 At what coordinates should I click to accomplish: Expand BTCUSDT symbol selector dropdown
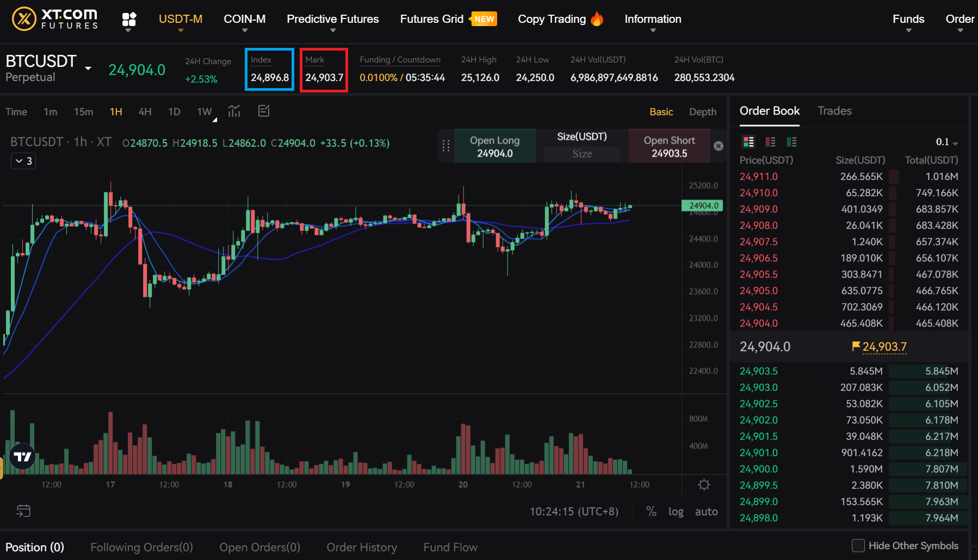click(88, 69)
